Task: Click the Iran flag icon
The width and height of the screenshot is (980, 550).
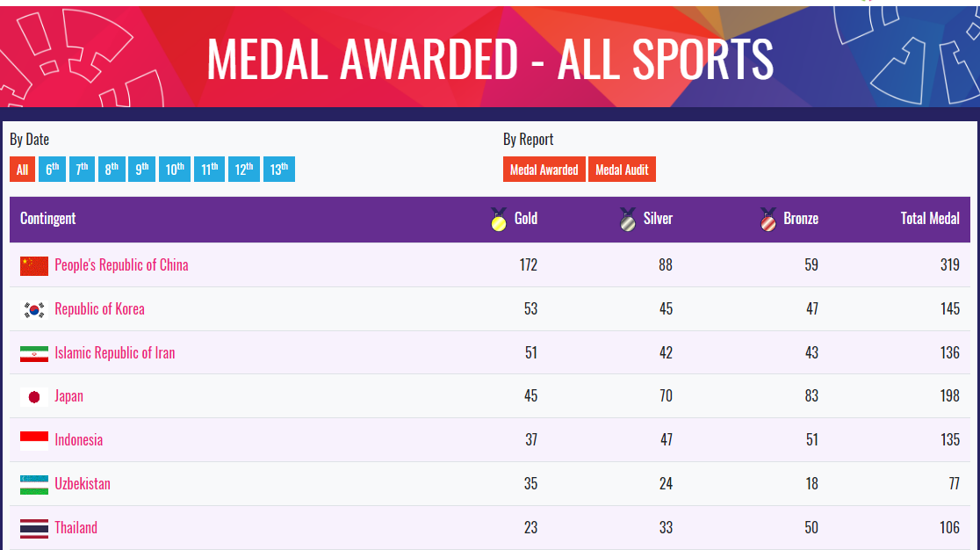Action: pyautogui.click(x=33, y=354)
